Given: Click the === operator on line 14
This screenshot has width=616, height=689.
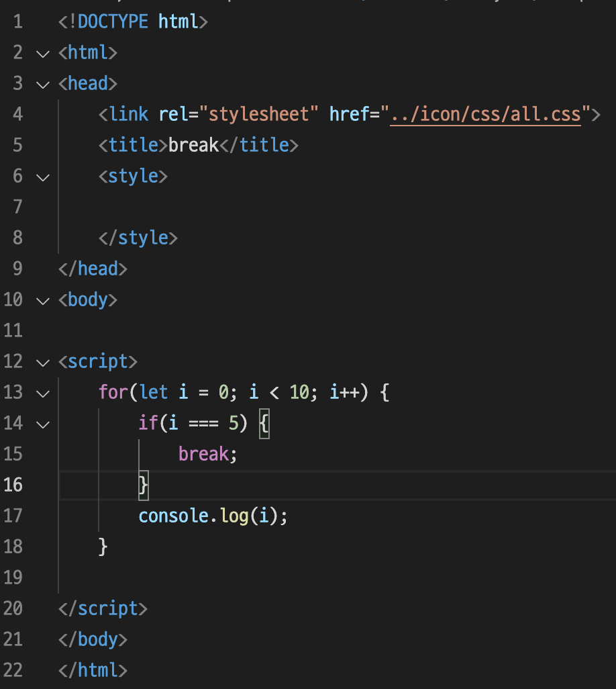Looking at the screenshot, I should (x=203, y=424).
